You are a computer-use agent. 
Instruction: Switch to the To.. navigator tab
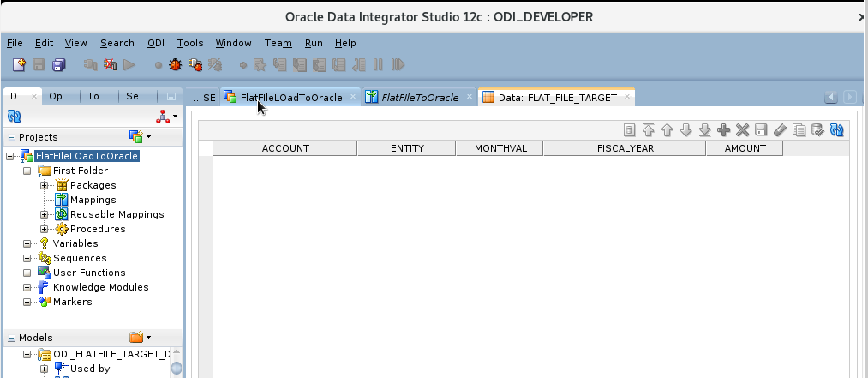tap(96, 96)
